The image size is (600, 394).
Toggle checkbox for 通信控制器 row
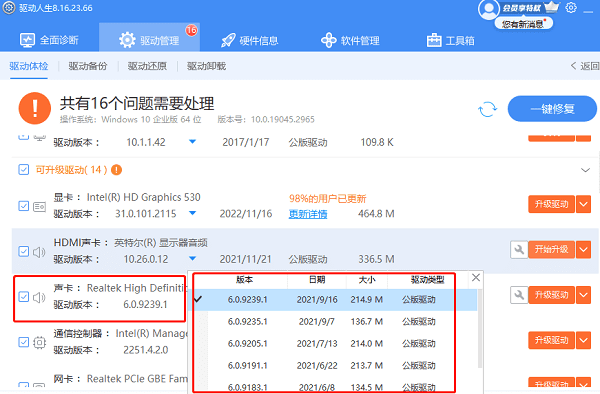(24, 342)
